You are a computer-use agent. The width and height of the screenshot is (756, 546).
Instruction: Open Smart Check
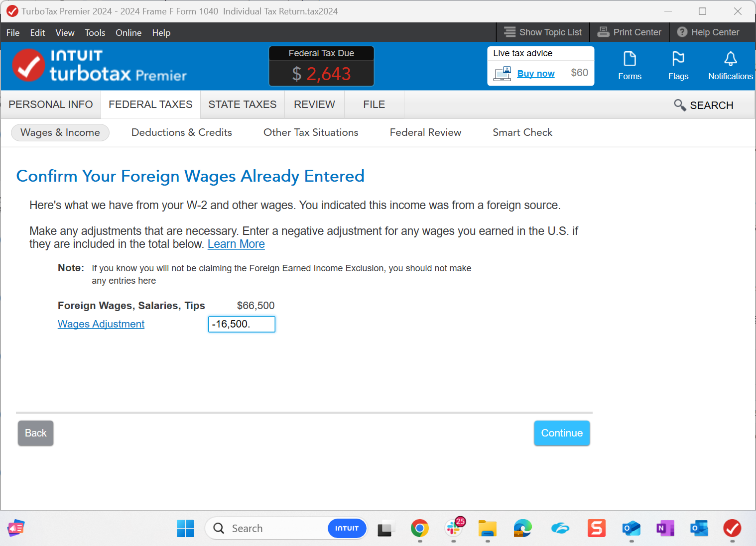click(x=522, y=132)
